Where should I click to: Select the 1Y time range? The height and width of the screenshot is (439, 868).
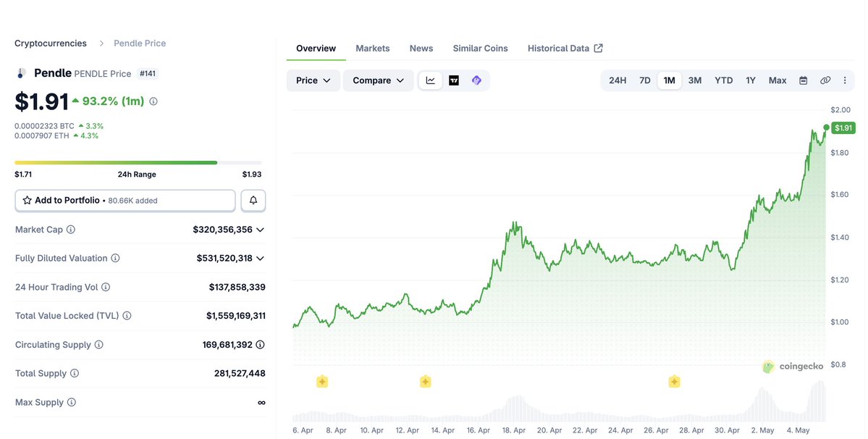click(x=751, y=80)
